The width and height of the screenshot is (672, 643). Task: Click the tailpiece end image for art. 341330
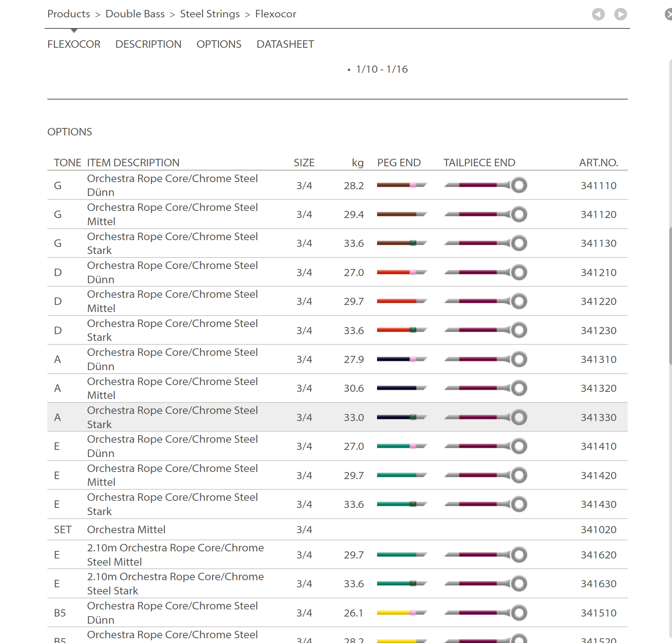(486, 417)
